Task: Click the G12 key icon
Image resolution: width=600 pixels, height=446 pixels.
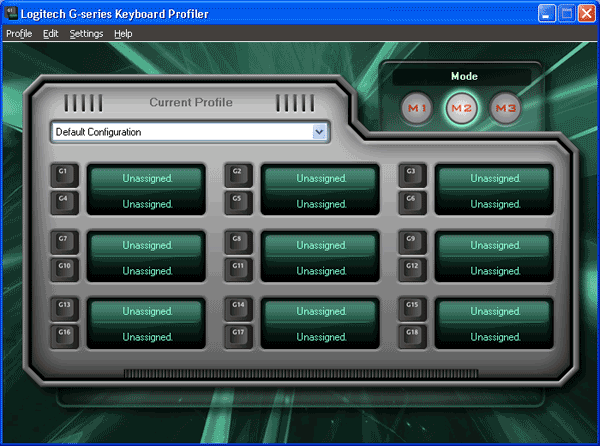Action: point(412,270)
